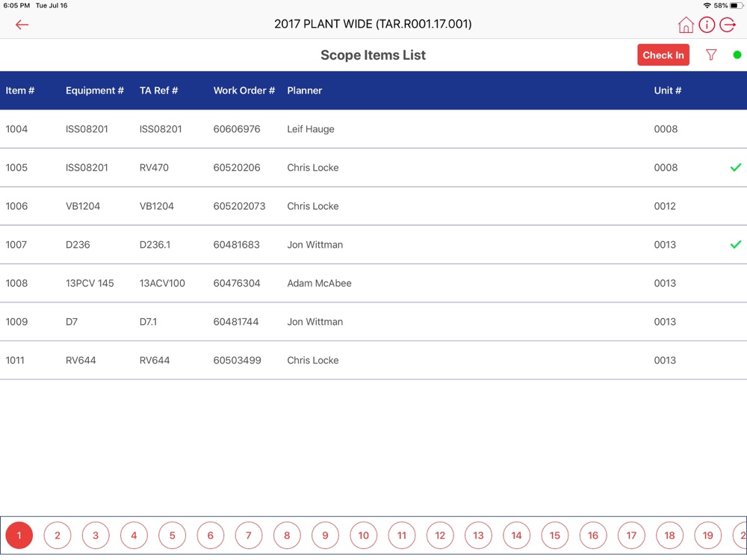Screen dimensions: 747x560
Task: Tap the logout exit icon
Action: point(728,25)
